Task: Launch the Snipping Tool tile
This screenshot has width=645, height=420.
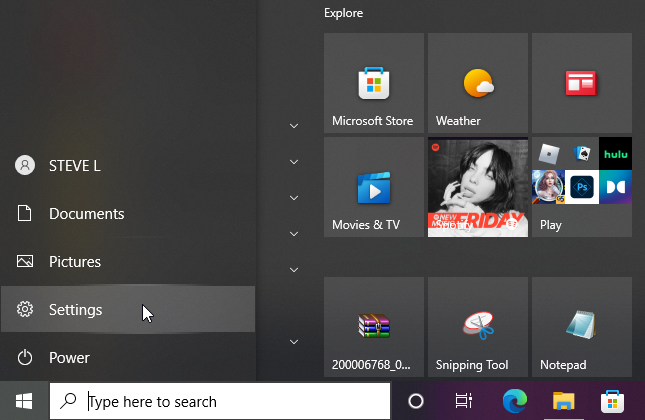Action: coord(478,327)
